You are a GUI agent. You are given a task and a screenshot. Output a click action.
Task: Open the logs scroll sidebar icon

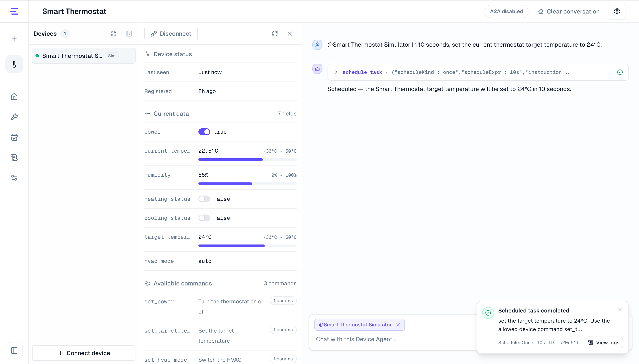pos(14,158)
